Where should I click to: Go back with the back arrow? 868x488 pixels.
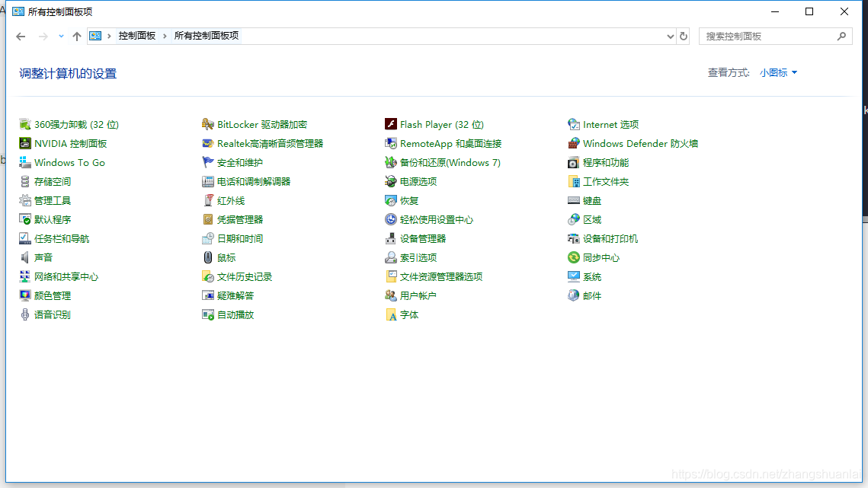click(x=21, y=36)
